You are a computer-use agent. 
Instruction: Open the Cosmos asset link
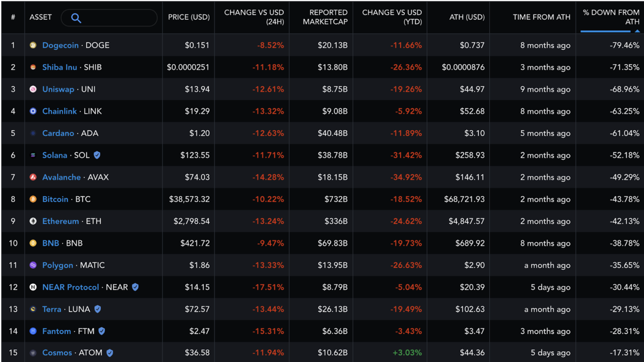click(57, 353)
